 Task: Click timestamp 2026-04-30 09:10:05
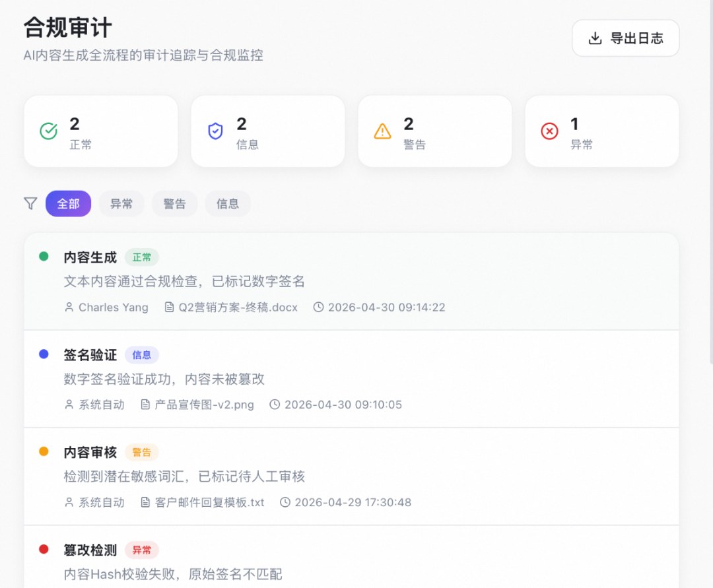[x=343, y=405]
